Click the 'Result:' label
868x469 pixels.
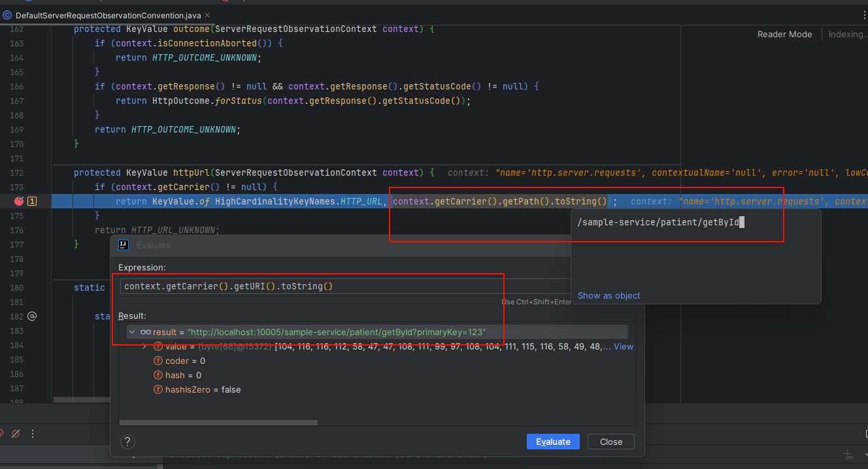click(x=132, y=316)
